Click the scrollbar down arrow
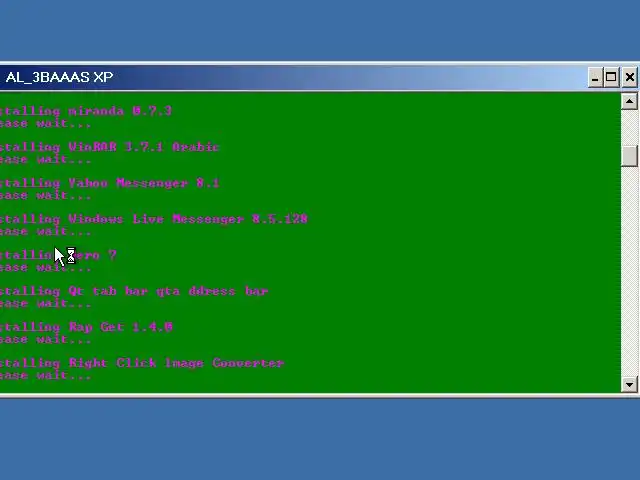Image resolution: width=640 pixels, height=480 pixels. tap(629, 384)
